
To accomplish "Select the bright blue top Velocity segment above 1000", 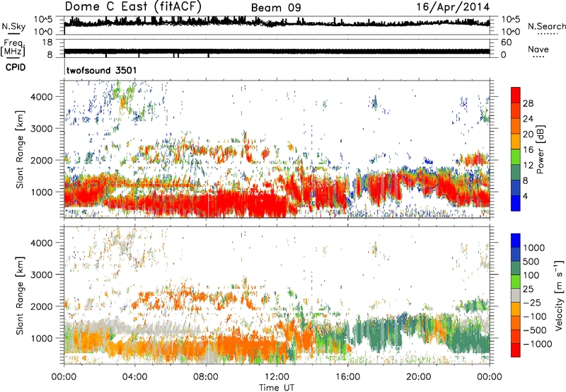I will 516,241.
